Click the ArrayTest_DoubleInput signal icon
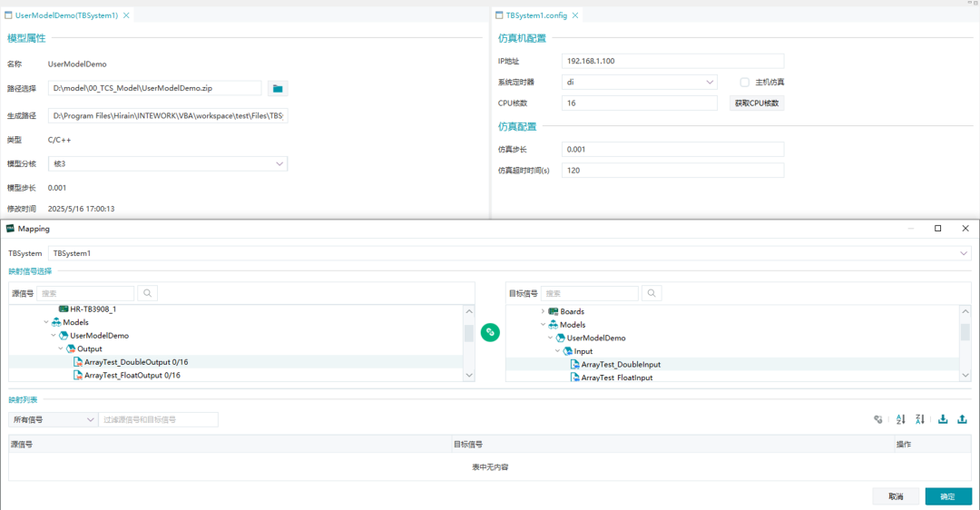 tap(575, 365)
